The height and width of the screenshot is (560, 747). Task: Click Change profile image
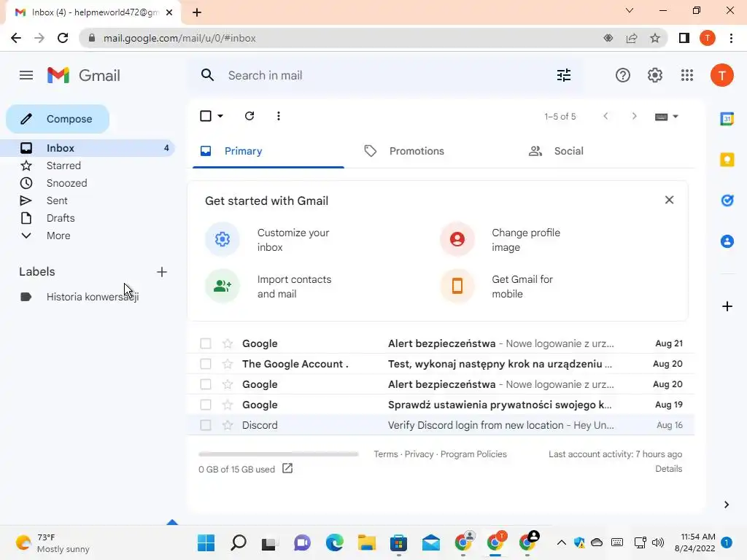pos(526,240)
